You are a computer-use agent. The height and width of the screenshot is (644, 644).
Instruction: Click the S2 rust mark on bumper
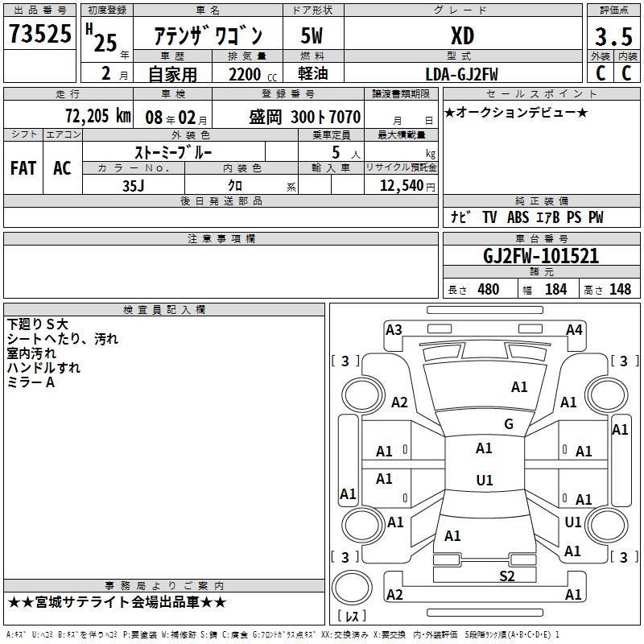tap(506, 576)
